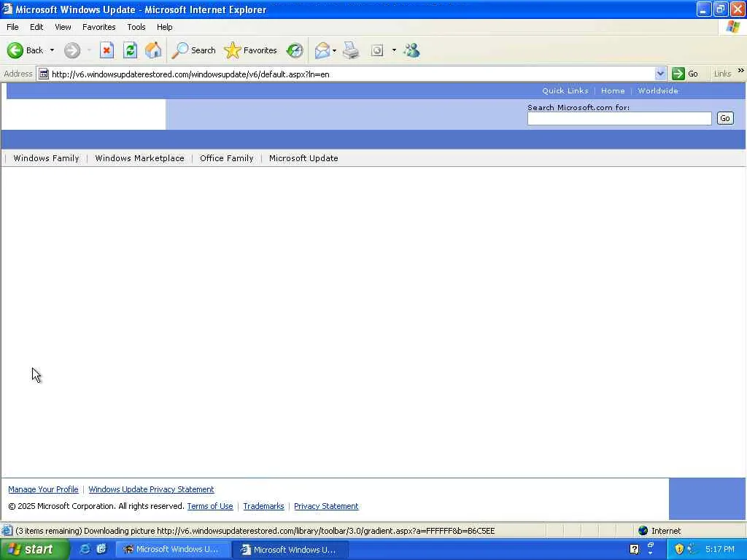The image size is (747, 560).
Task: Open the Home header link
Action: point(613,90)
